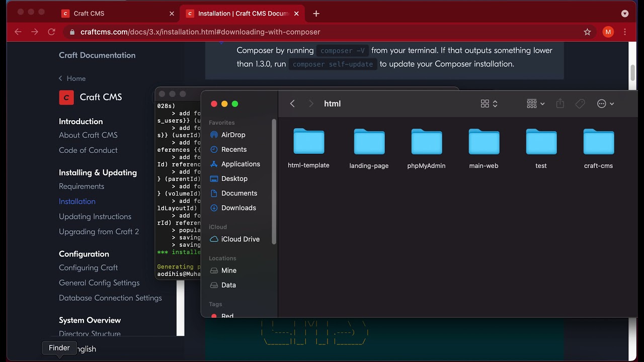Image resolution: width=644 pixels, height=362 pixels.
Task: Open Finder group-by dropdown
Action: [x=535, y=104]
